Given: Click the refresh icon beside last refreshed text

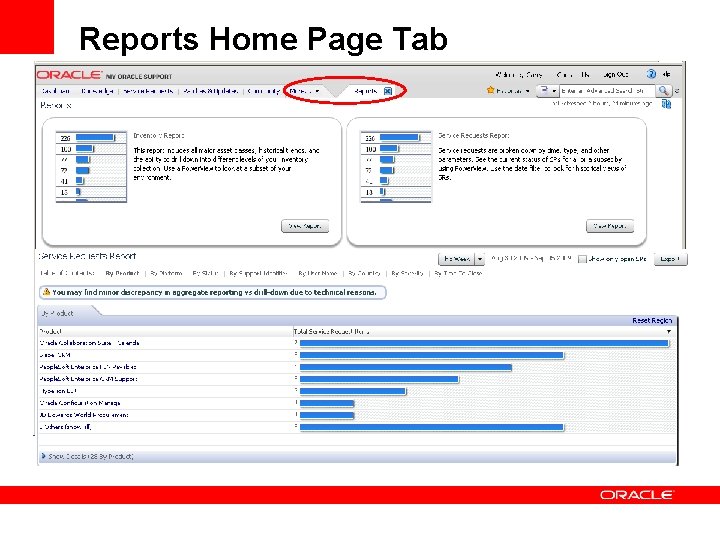Looking at the screenshot, I should coord(666,104).
